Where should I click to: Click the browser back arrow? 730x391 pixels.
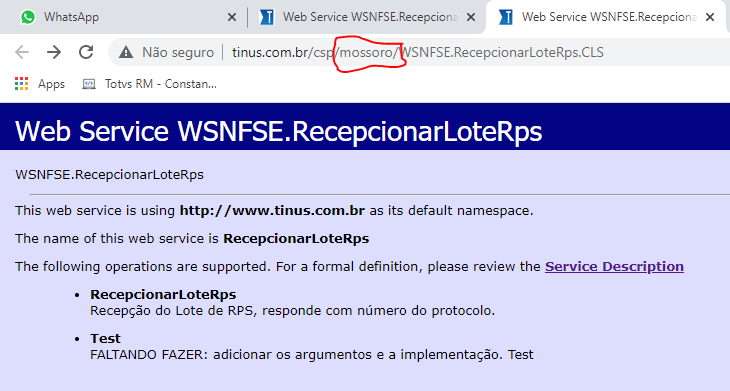22,52
